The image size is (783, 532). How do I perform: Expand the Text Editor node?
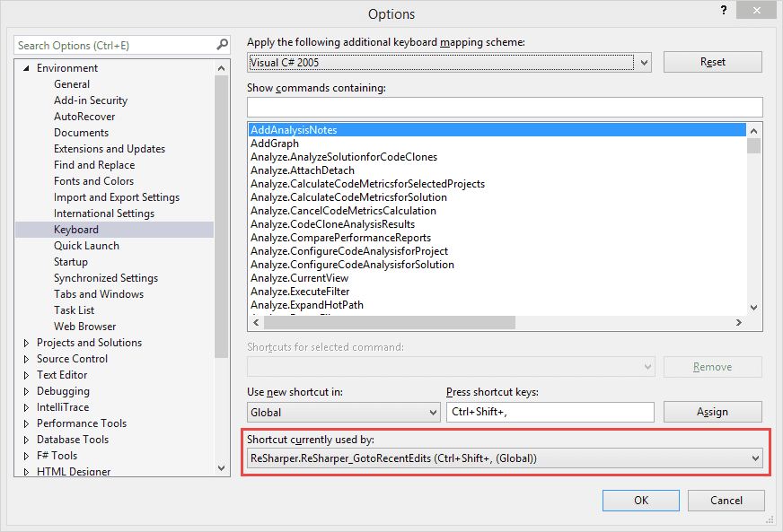pyautogui.click(x=26, y=375)
